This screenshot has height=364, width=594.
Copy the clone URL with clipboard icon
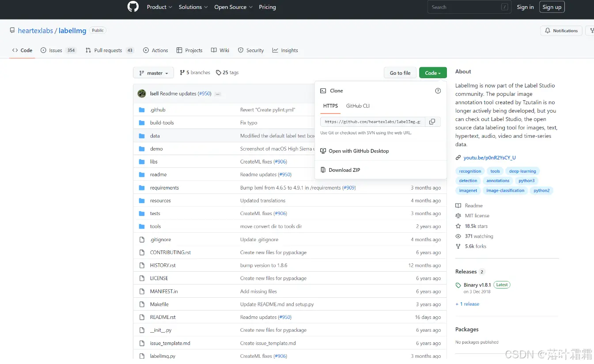(432, 121)
